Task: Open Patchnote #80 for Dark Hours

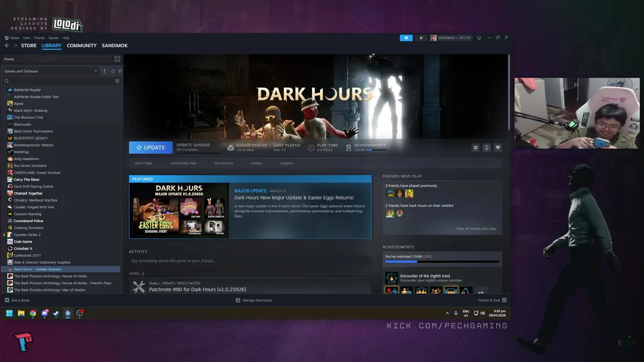Action: tap(197, 290)
